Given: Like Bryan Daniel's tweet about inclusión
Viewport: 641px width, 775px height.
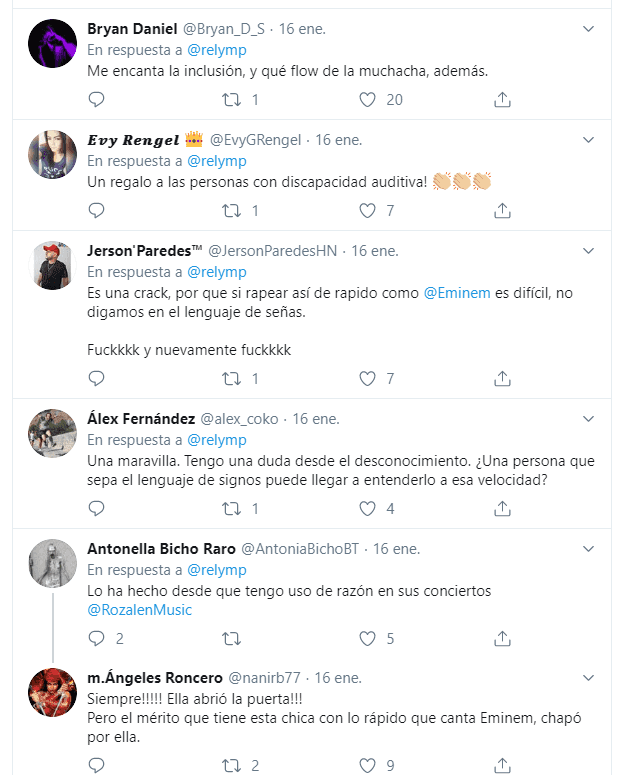Looking at the screenshot, I should point(367,99).
